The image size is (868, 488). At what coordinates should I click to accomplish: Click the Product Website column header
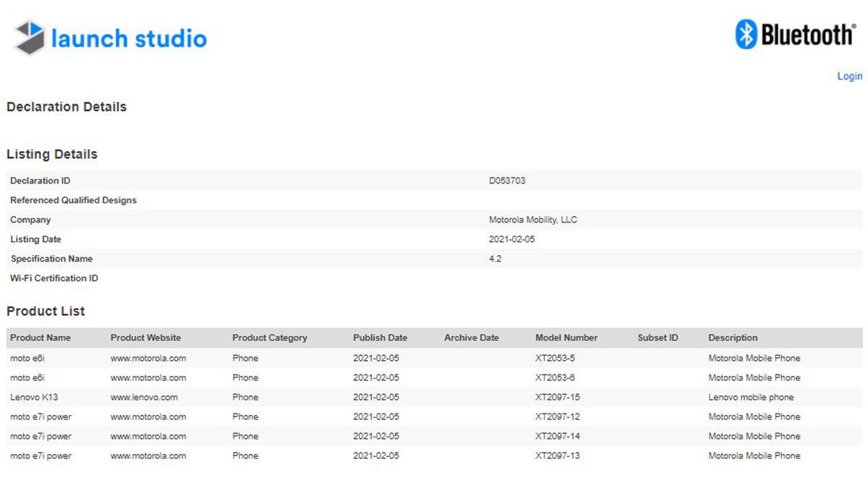145,338
